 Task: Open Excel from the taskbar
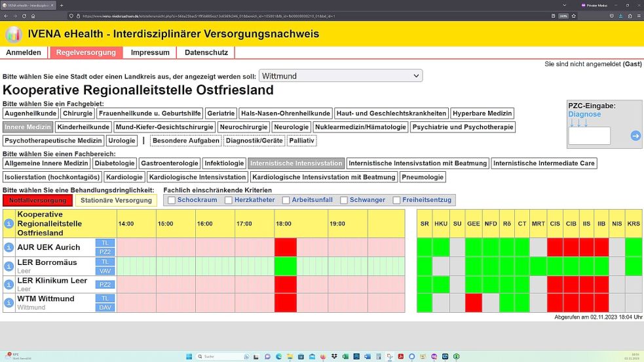tap(345, 356)
